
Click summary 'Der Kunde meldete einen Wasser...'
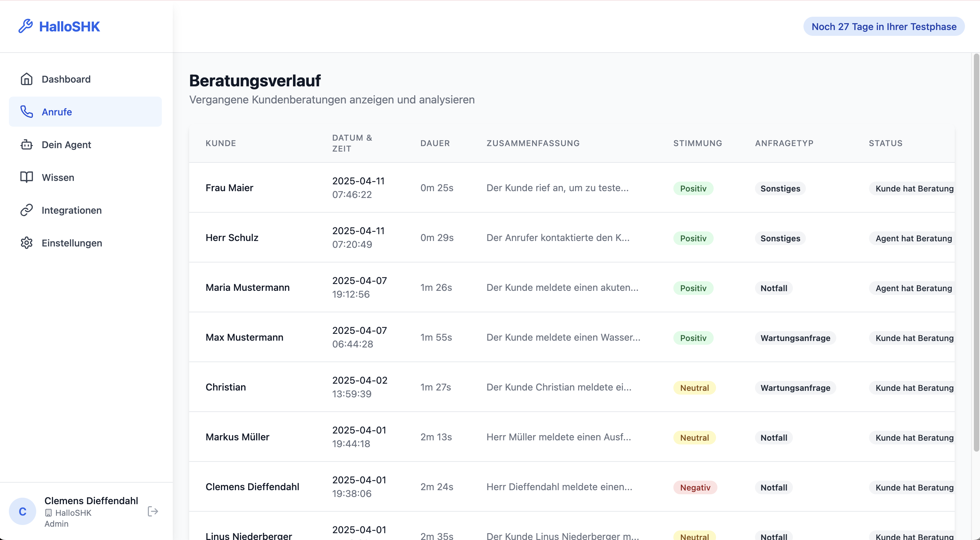click(563, 337)
